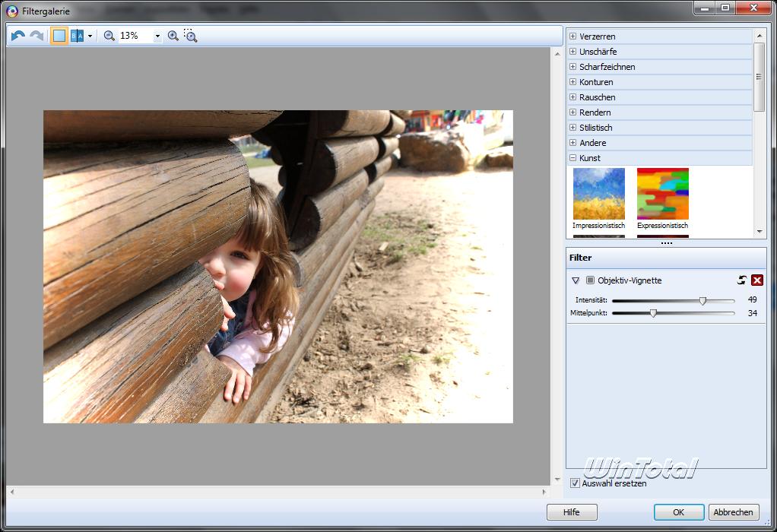This screenshot has height=532, width=777.
Task: Click the zoom in magnifier icon
Action: click(173, 36)
